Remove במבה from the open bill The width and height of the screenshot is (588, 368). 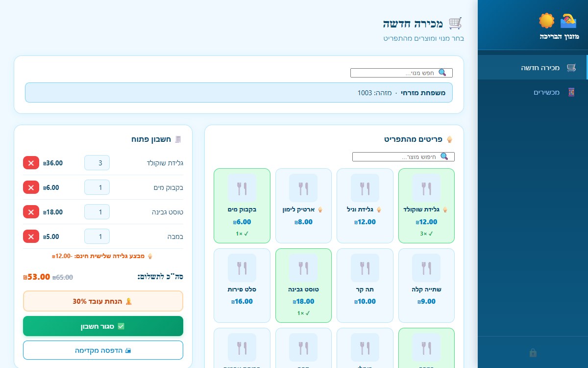[31, 237]
